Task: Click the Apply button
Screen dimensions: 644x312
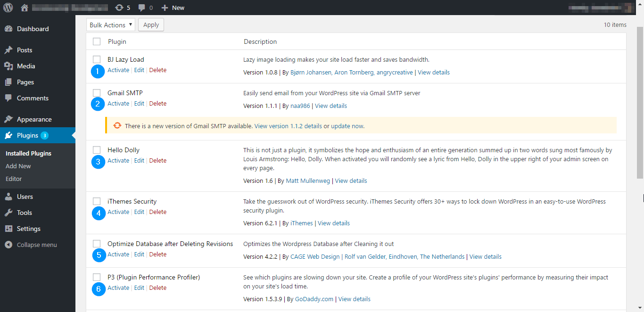Action: tap(151, 25)
